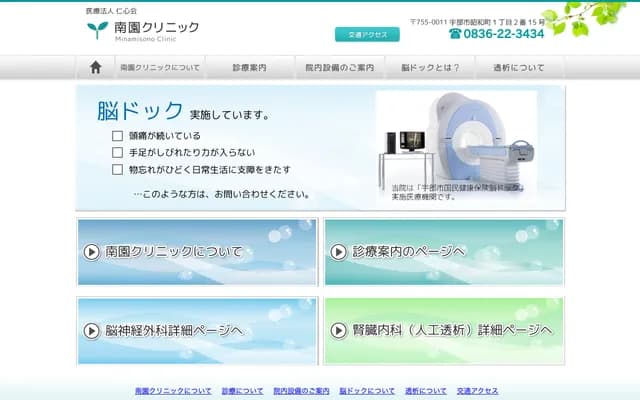The width and height of the screenshot is (640, 400).
Task: Click the MRI machine image
Action: pos(456,146)
